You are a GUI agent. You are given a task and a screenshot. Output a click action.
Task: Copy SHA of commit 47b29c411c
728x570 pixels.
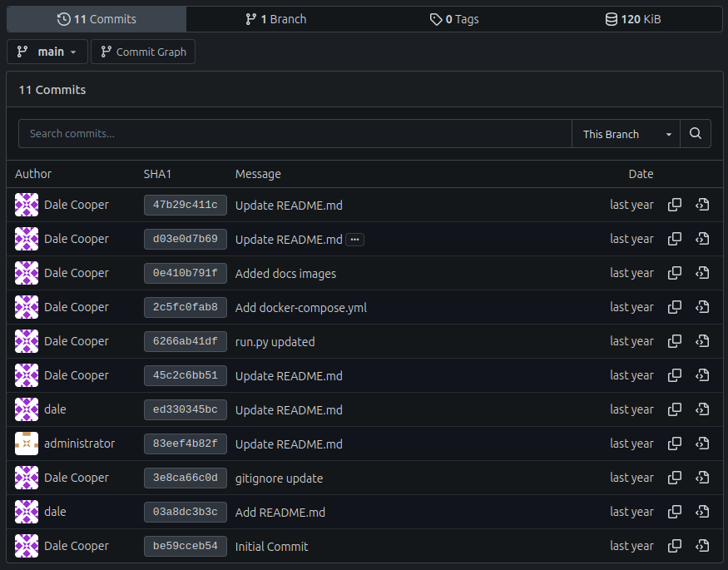674,205
